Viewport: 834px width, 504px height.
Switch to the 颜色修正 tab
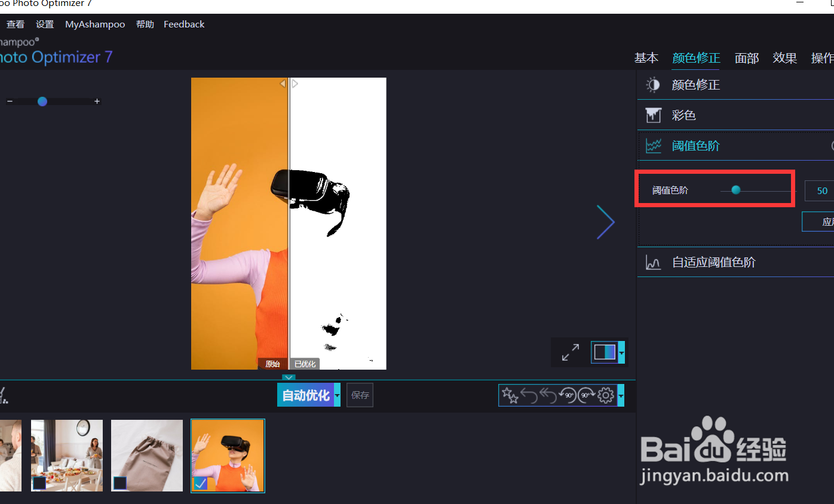tap(696, 58)
